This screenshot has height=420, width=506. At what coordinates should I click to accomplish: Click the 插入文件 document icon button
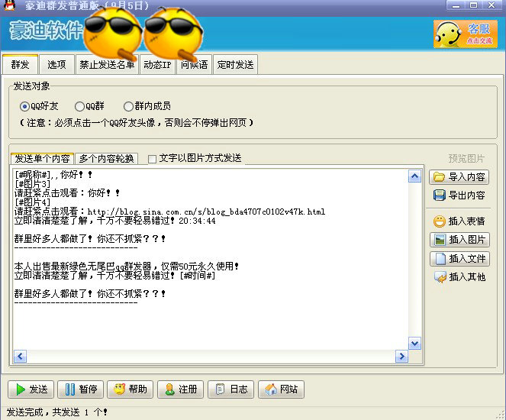[x=459, y=259]
